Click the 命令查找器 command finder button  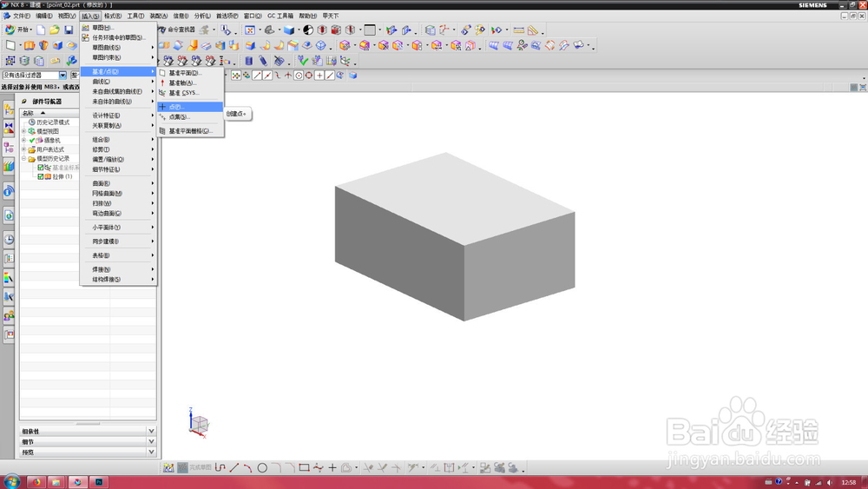(x=177, y=30)
